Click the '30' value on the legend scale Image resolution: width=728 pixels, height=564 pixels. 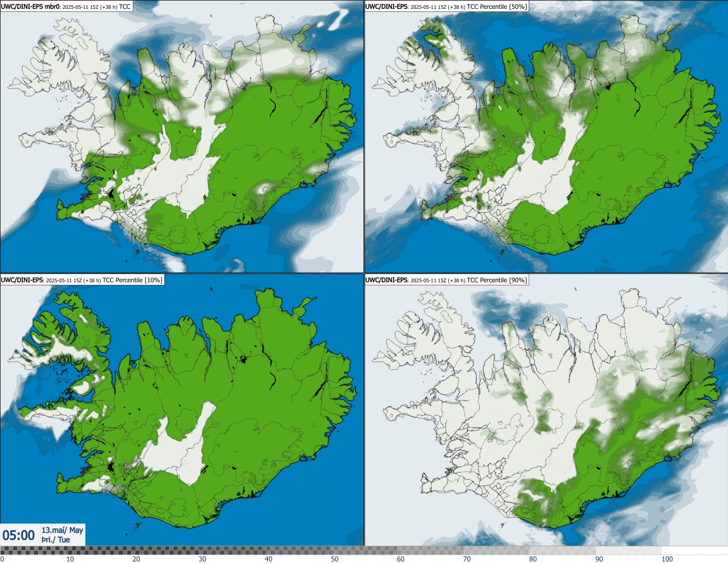click(x=203, y=559)
